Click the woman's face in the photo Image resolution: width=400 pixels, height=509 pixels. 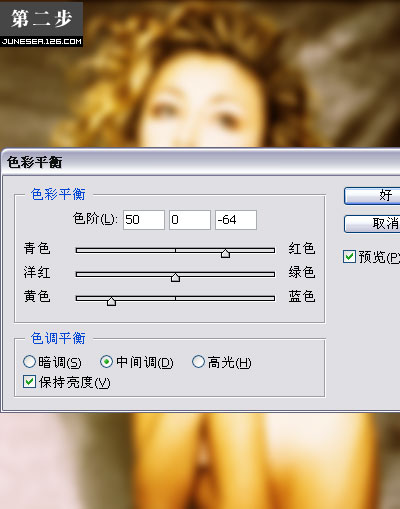click(200, 102)
